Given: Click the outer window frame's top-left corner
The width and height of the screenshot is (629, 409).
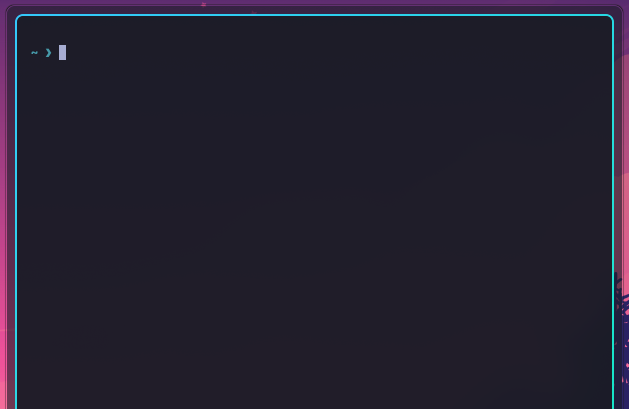Looking at the screenshot, I should [x=9, y=8].
